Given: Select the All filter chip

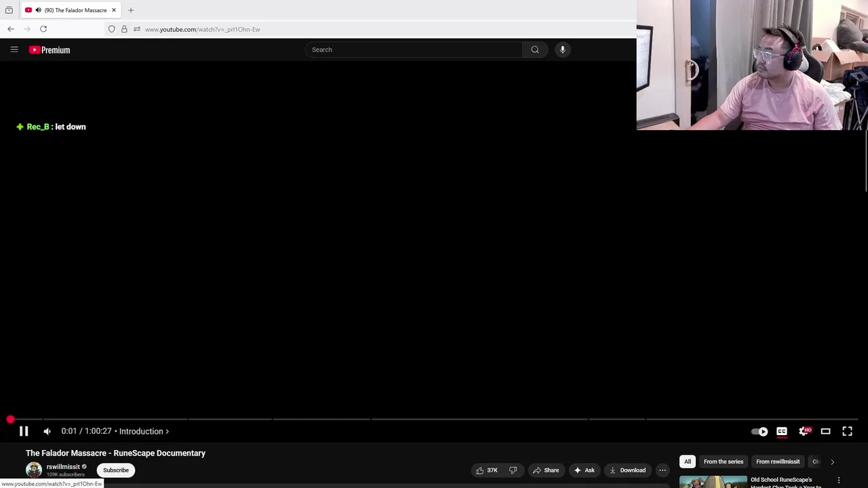Looking at the screenshot, I should tap(688, 462).
